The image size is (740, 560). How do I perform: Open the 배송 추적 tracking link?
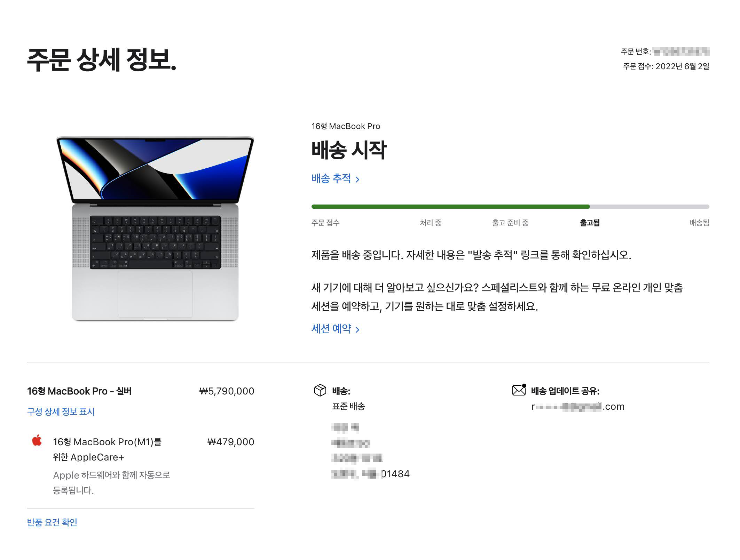coord(335,178)
